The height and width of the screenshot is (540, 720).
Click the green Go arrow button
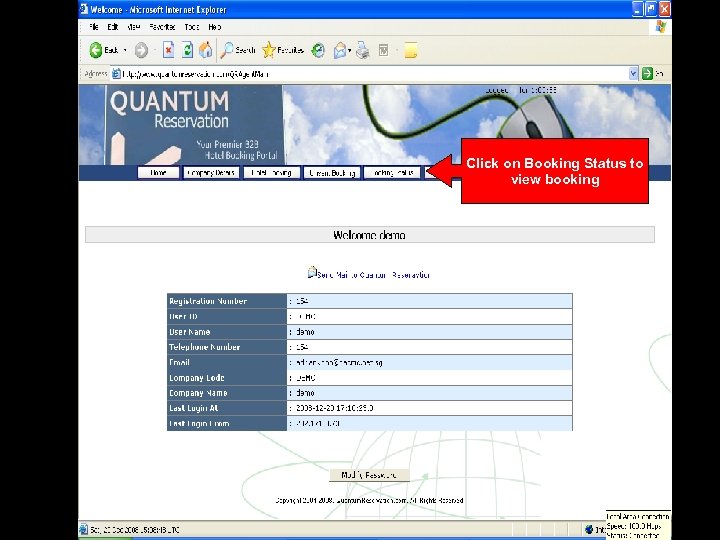coord(647,73)
